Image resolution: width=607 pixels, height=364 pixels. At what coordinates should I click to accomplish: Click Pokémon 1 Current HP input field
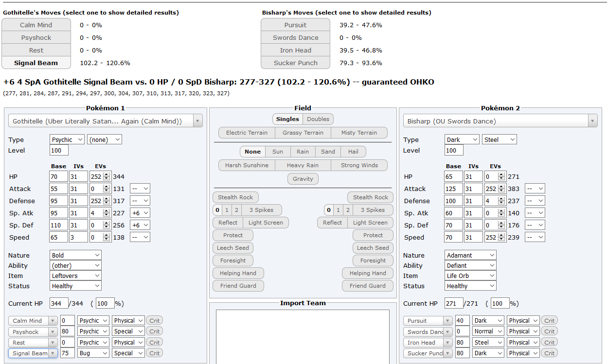tap(59, 303)
